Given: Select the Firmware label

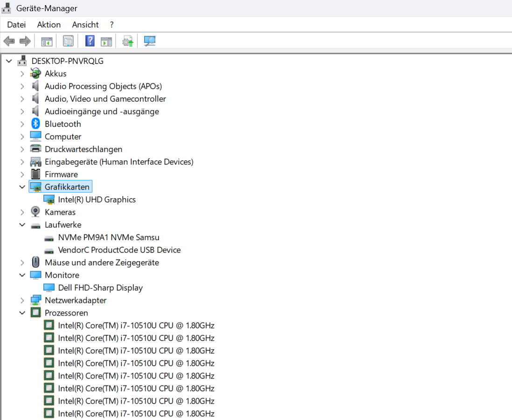Looking at the screenshot, I should pyautogui.click(x=61, y=174).
